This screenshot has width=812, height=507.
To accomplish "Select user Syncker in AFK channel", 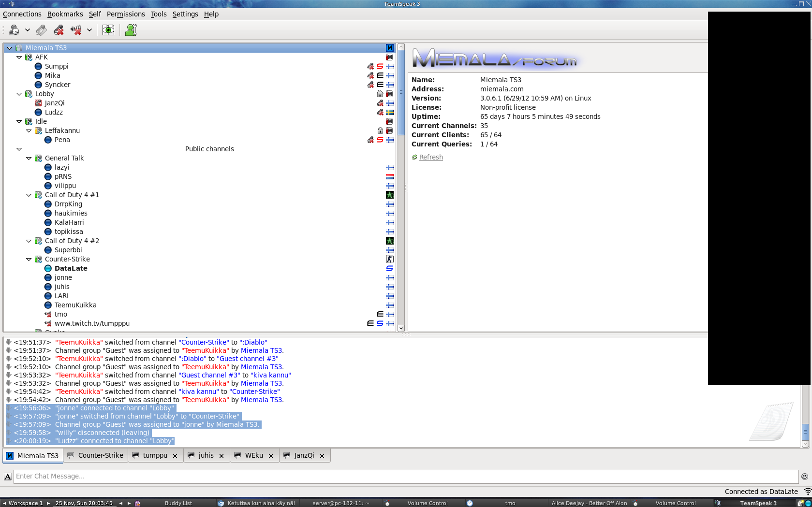I will pyautogui.click(x=58, y=85).
